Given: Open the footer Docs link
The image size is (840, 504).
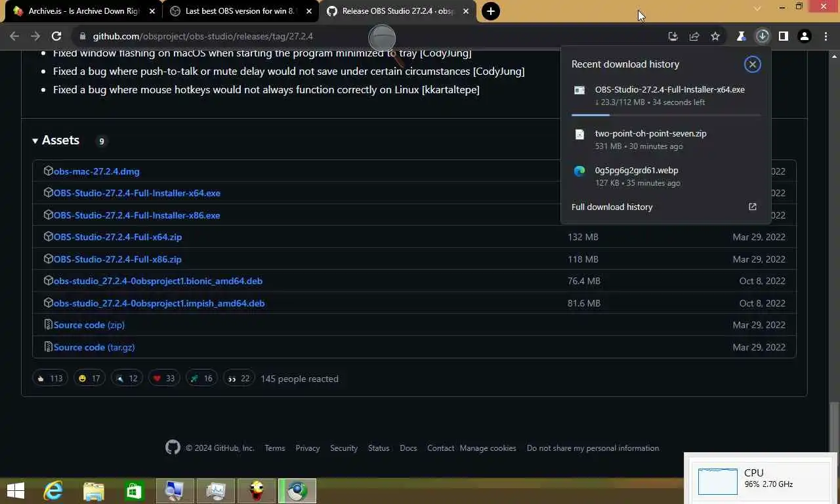Looking at the screenshot, I should tap(408, 448).
